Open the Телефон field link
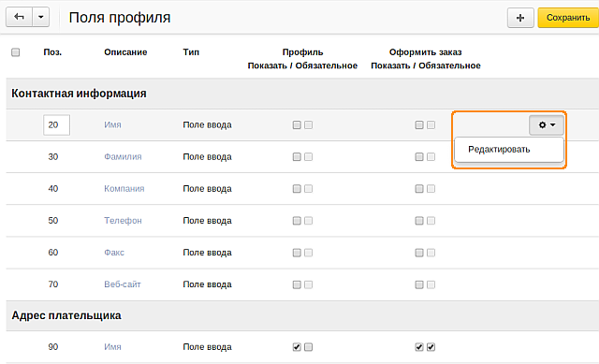This screenshot has height=364, width=599. [123, 221]
